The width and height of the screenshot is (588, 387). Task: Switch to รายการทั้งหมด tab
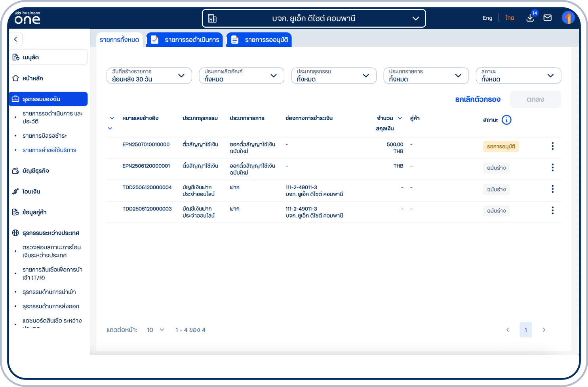pos(119,40)
